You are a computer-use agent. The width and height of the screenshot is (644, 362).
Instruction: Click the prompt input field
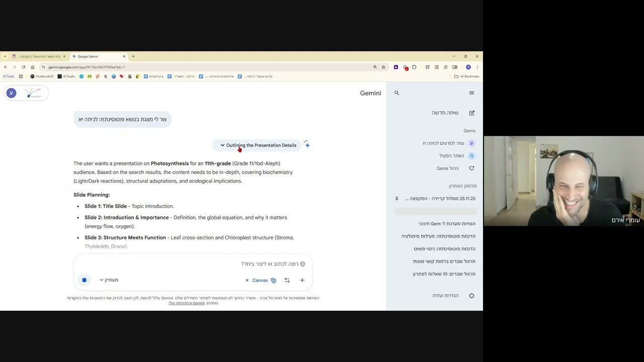(x=193, y=264)
